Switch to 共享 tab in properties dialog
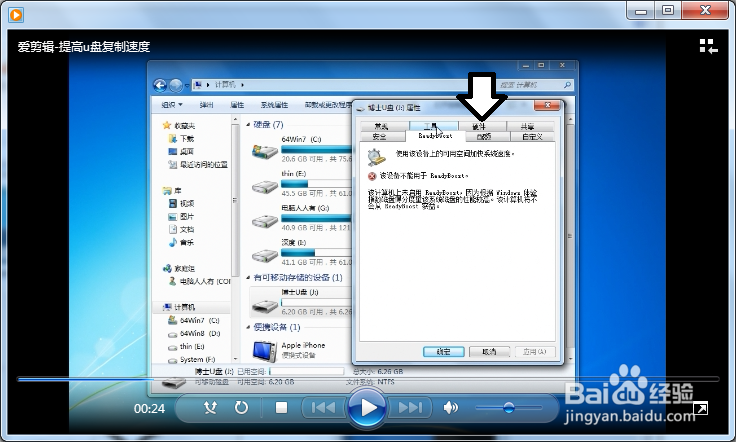Image resolution: width=736 pixels, height=442 pixels. point(531,126)
